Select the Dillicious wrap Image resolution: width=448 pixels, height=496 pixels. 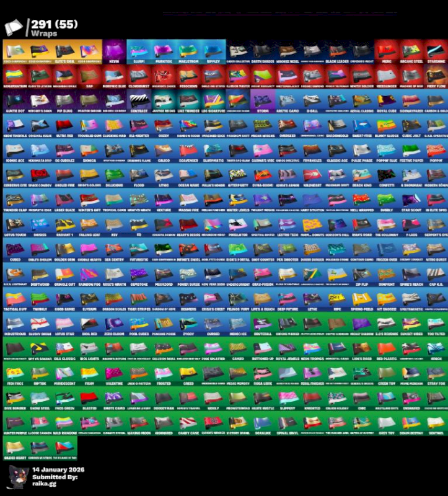[x=114, y=175]
